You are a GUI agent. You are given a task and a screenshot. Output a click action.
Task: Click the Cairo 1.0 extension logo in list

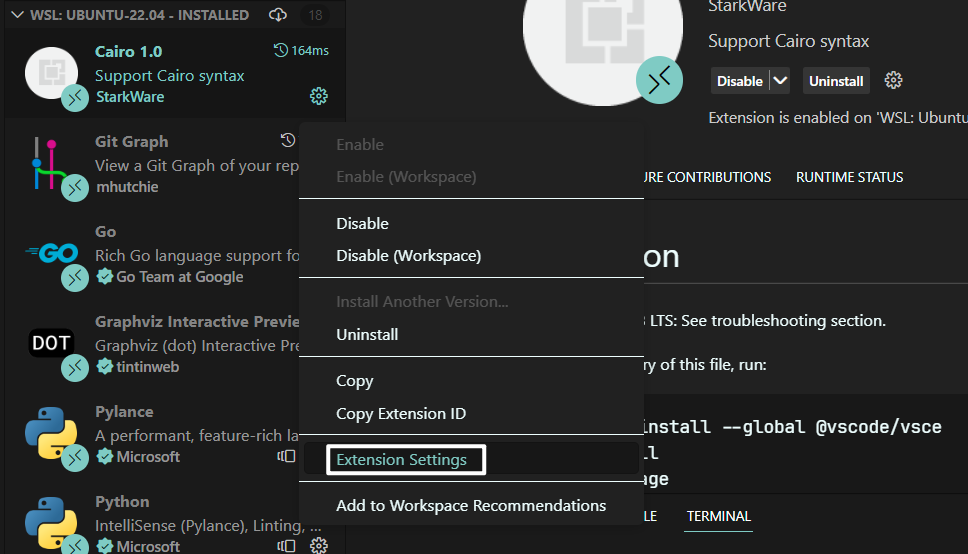point(51,73)
